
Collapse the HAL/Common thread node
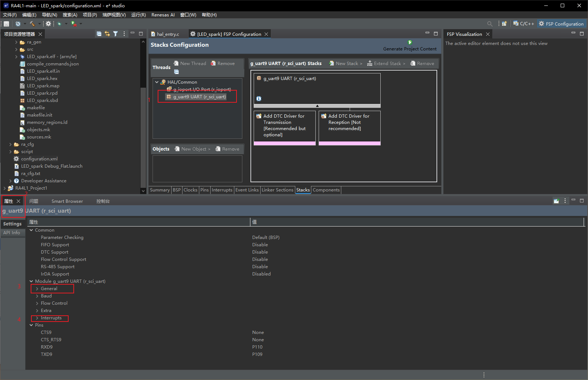[157, 82]
